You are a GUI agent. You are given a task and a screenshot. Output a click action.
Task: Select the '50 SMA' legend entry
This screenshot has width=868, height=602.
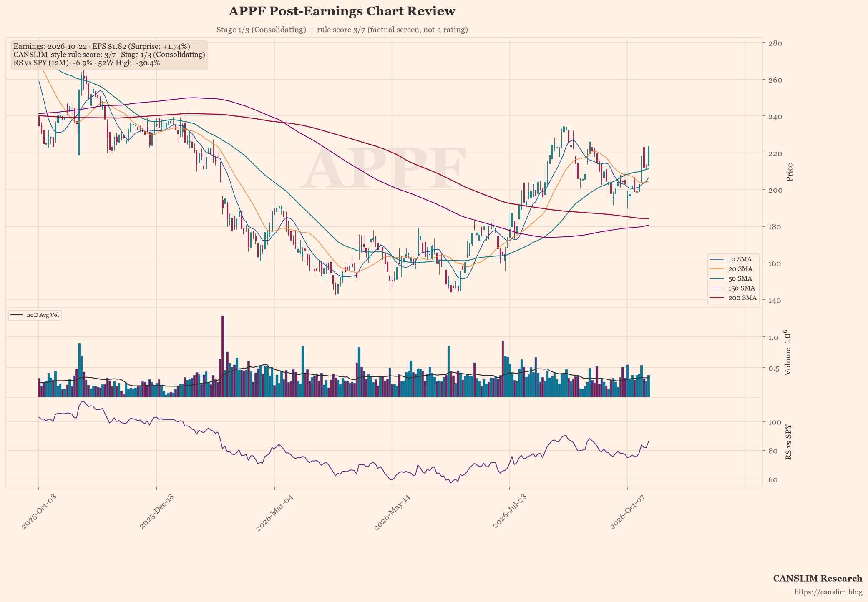(x=733, y=278)
